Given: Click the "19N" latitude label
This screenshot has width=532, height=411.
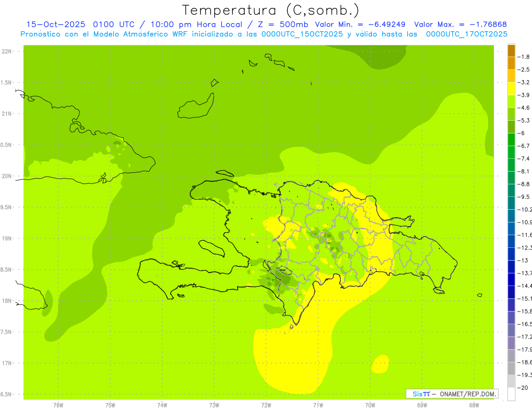Looking at the screenshot, I should click(7, 239).
